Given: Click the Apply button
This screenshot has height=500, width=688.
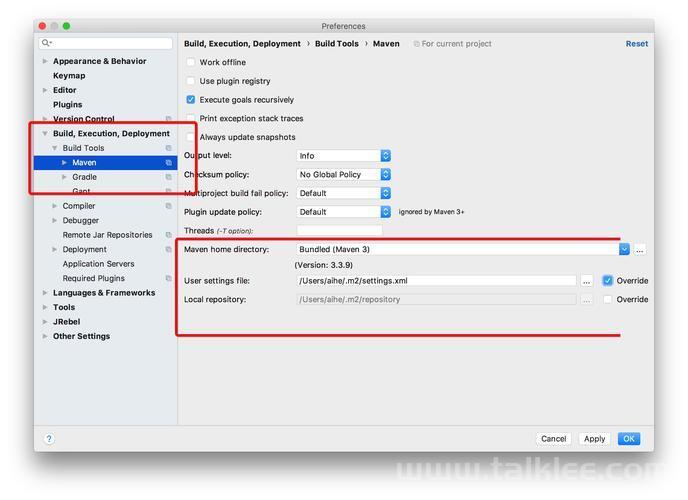Looking at the screenshot, I should tap(595, 439).
